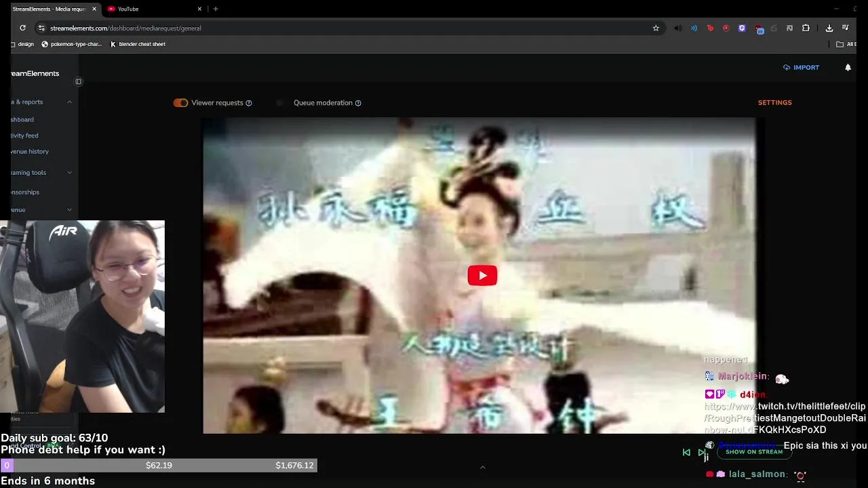Click the 'Ends in 6 months' text

tap(47, 481)
